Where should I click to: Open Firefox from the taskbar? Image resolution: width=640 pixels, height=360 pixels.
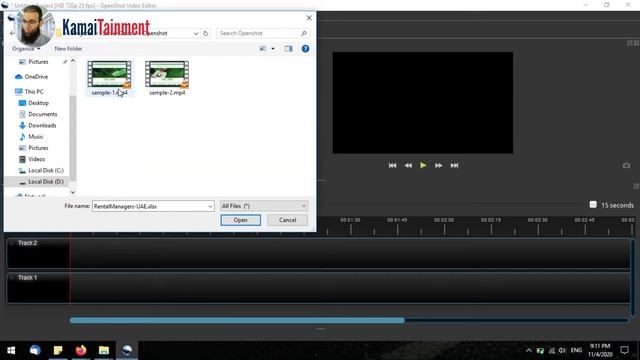tap(81, 350)
